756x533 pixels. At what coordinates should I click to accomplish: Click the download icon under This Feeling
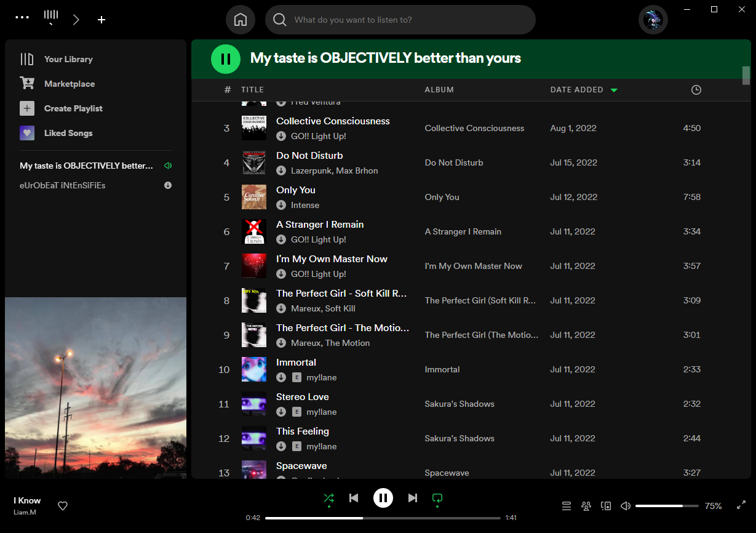pyautogui.click(x=281, y=446)
